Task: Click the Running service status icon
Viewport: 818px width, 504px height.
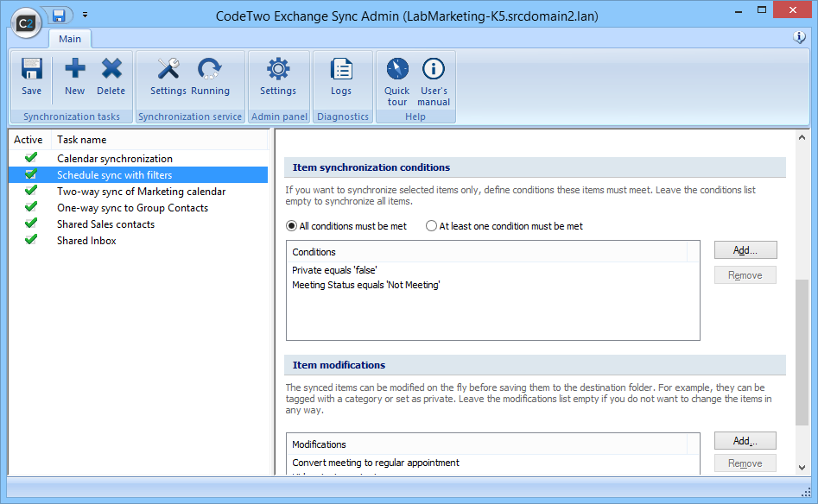Action: coord(210,68)
